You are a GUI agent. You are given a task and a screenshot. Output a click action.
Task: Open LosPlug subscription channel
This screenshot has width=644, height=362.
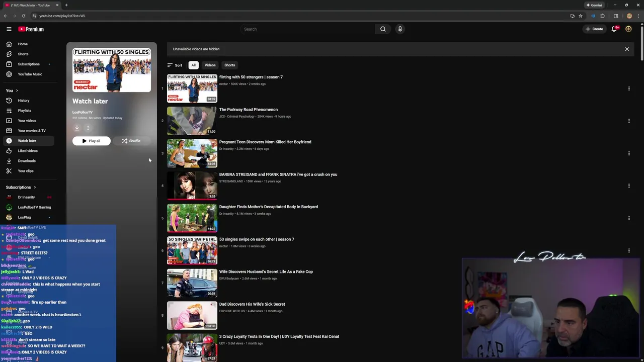coord(28,217)
